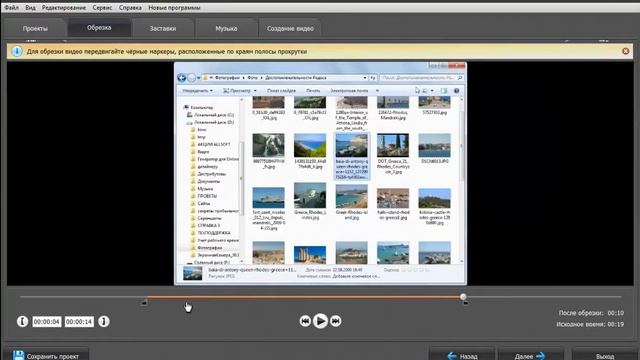
Task: Click the start time field 00:00:04
Action: pos(47,322)
